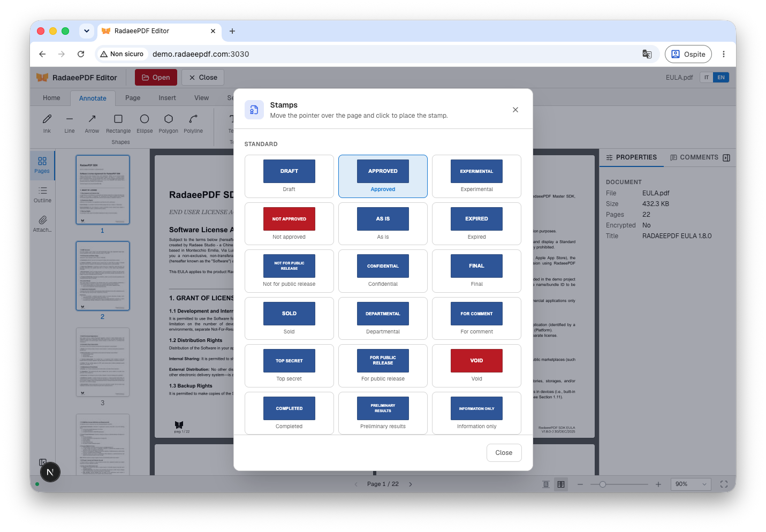The height and width of the screenshot is (532, 766).
Task: Open the Comments panel tab
Action: 694,157
